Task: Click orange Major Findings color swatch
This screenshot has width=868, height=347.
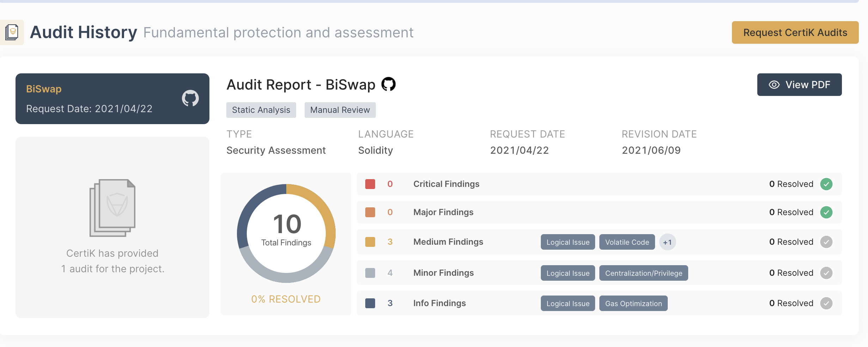Action: pyautogui.click(x=370, y=212)
